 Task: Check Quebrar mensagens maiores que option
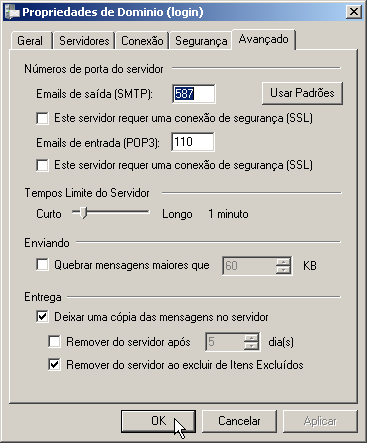[x=42, y=265]
